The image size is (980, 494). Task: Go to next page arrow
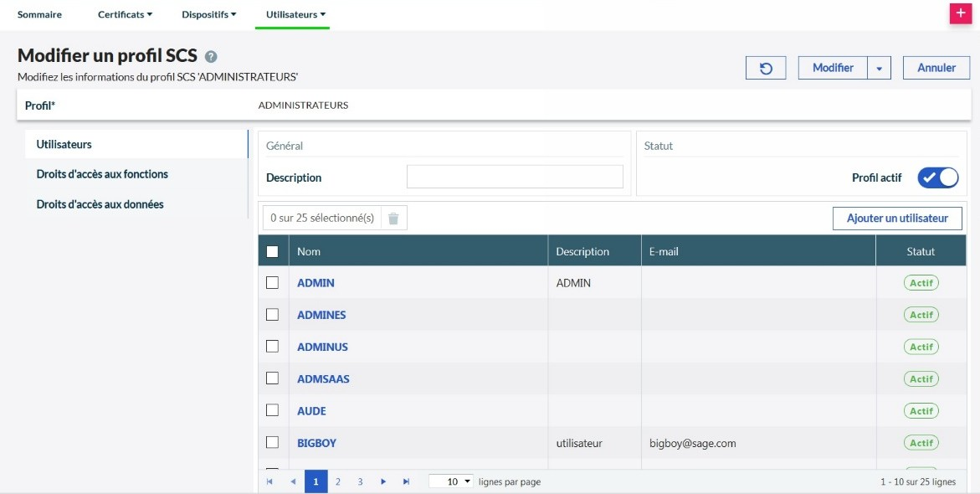[x=383, y=481]
